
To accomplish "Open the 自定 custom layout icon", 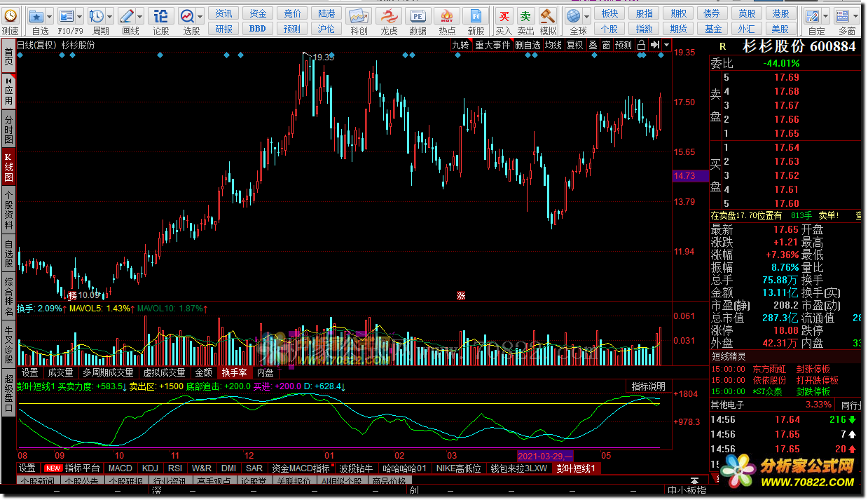I will click(812, 15).
